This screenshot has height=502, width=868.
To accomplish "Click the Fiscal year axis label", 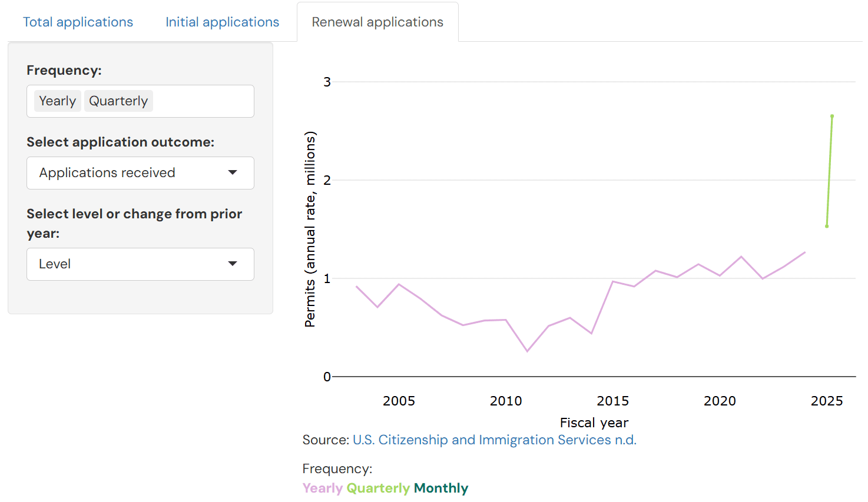I will pos(594,423).
